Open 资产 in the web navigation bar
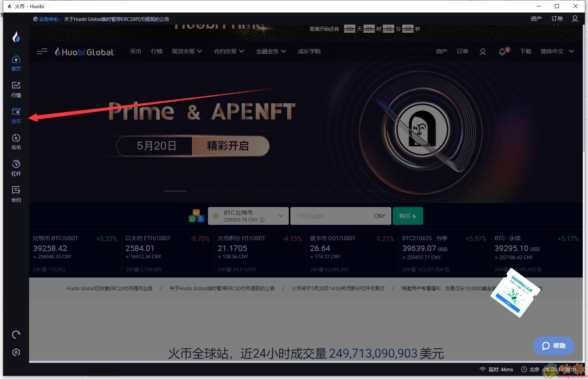Viewport: 588px width, 379px height. (x=441, y=51)
